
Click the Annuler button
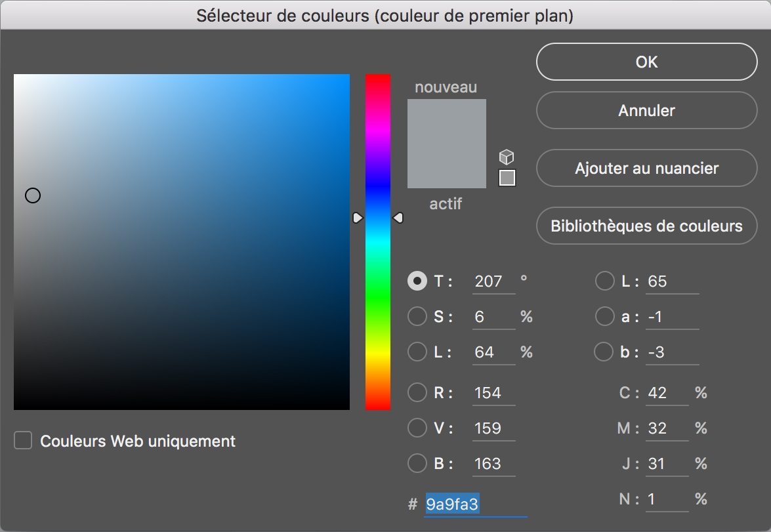pyautogui.click(x=646, y=110)
